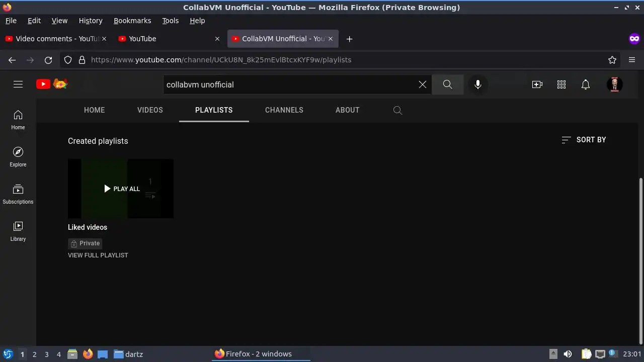
Task: Go back with the browser back arrow
Action: click(12, 60)
